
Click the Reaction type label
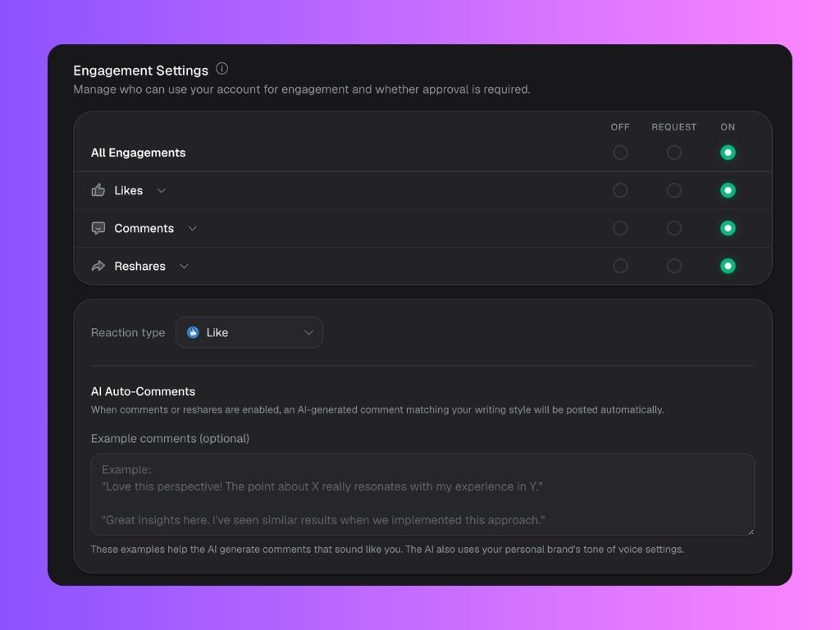pyautogui.click(x=128, y=333)
